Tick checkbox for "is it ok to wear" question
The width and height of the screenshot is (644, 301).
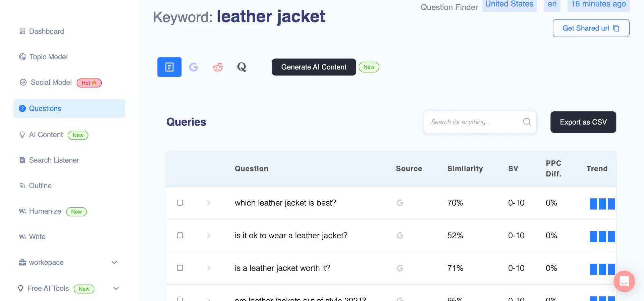pos(180,235)
